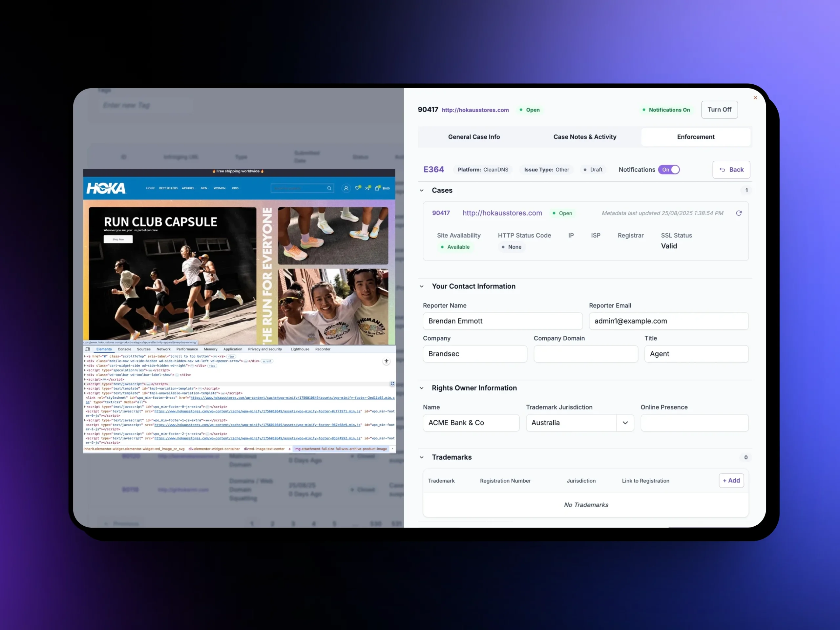Image resolution: width=840 pixels, height=630 pixels.
Task: Open the Console tab in DevTools
Action: (x=125, y=349)
